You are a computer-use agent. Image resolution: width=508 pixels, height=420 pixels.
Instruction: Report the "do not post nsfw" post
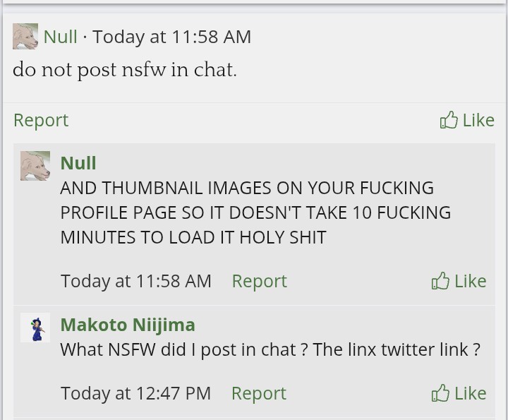41,120
